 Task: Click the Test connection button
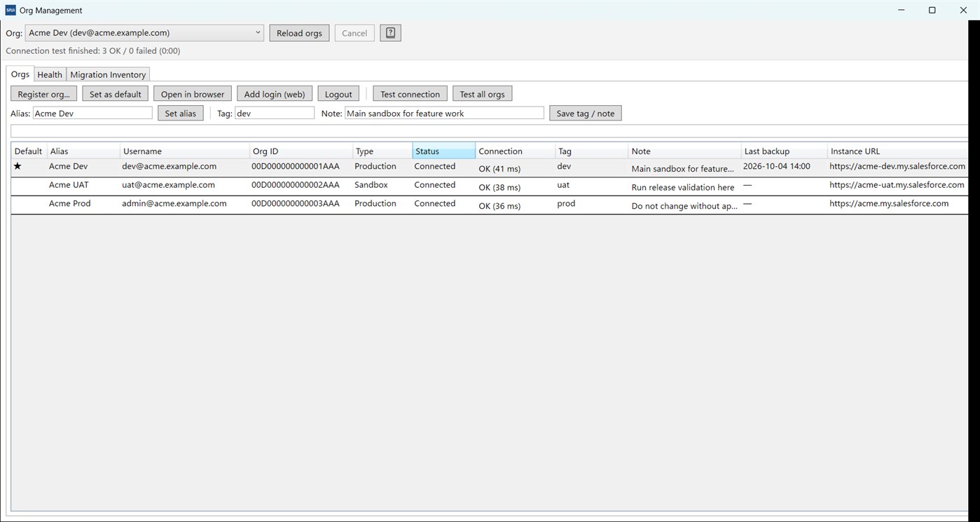410,94
